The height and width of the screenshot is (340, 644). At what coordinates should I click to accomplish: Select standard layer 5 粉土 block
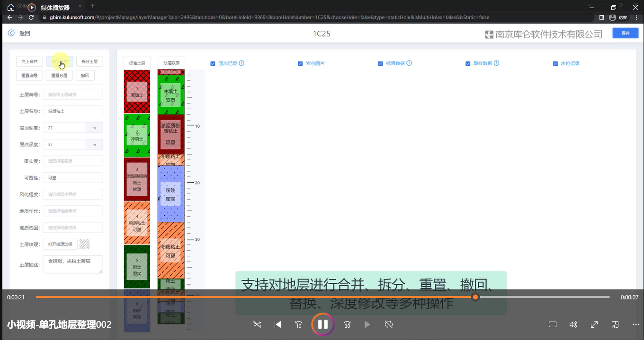tap(137, 267)
